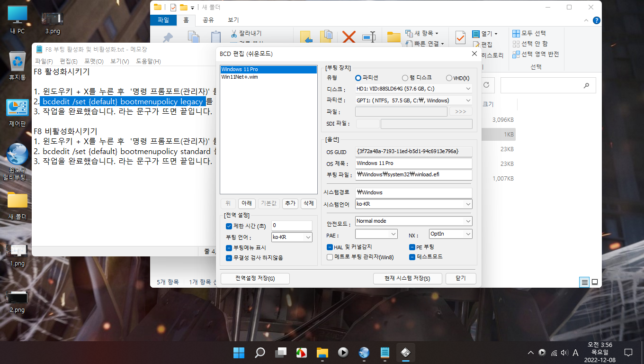
Task: Open the 시스템언어 ko-KR dropdown
Action: (x=413, y=204)
